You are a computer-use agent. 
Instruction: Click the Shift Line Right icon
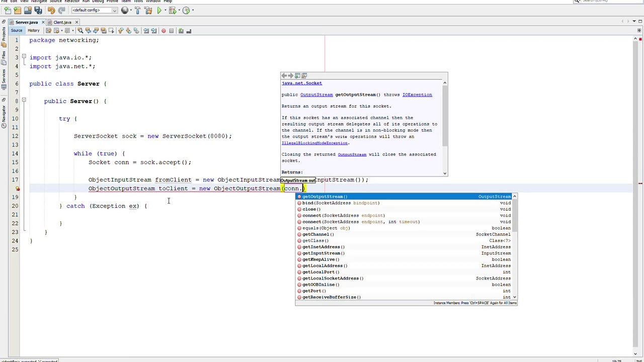click(x=153, y=31)
